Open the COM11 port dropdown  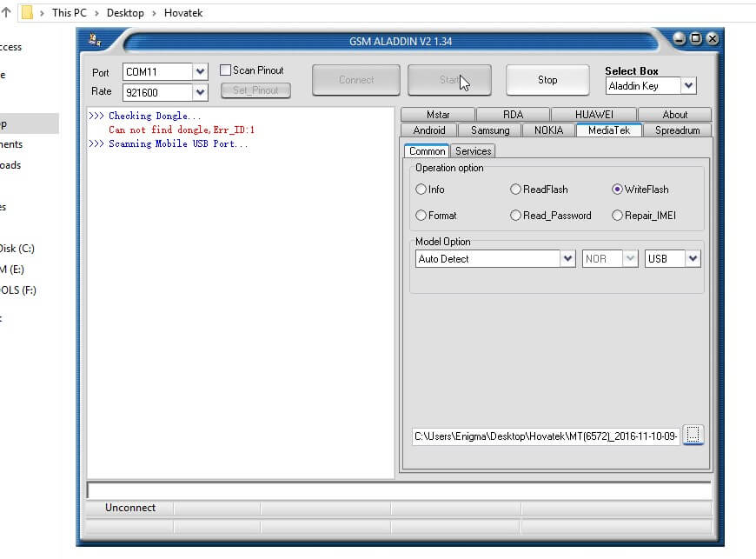click(x=201, y=72)
